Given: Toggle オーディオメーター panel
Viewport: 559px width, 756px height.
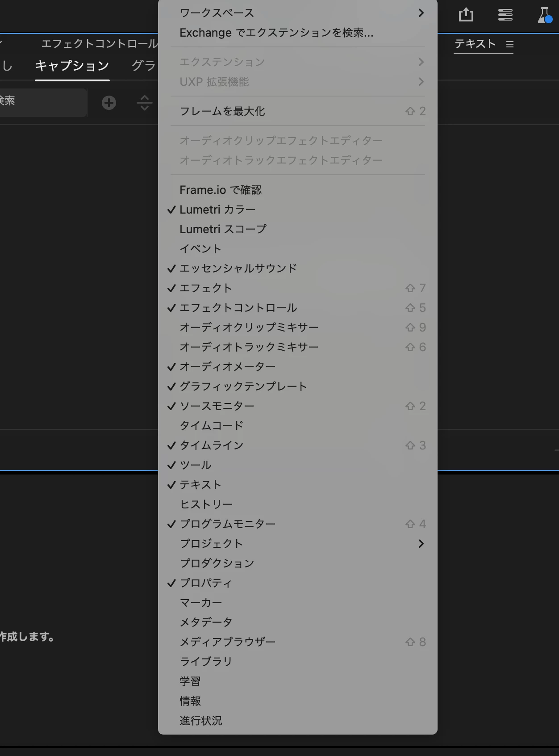Looking at the screenshot, I should click(x=298, y=367).
